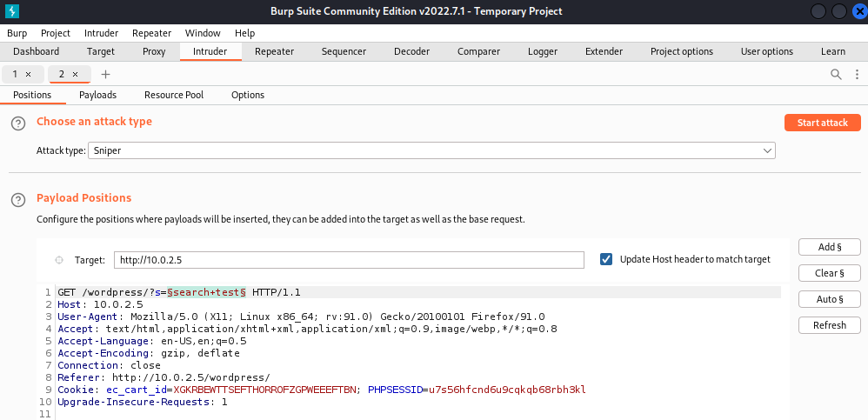
Task: Switch to the Extender tab
Action: [604, 51]
